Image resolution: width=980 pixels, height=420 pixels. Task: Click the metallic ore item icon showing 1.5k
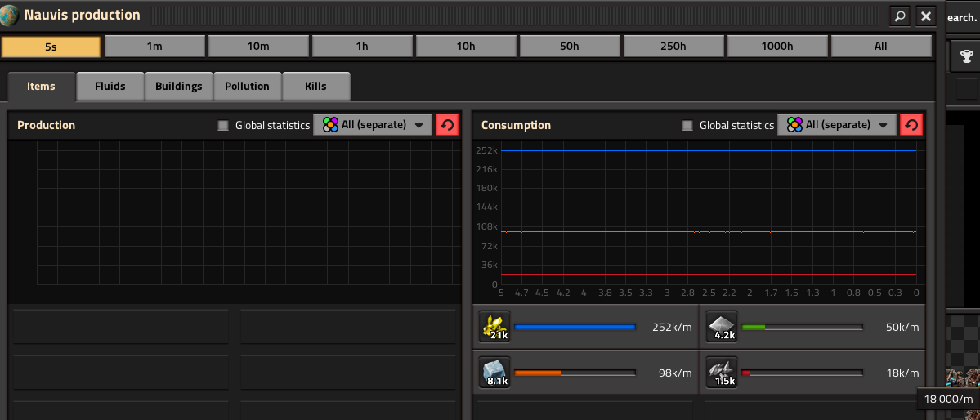click(x=722, y=373)
